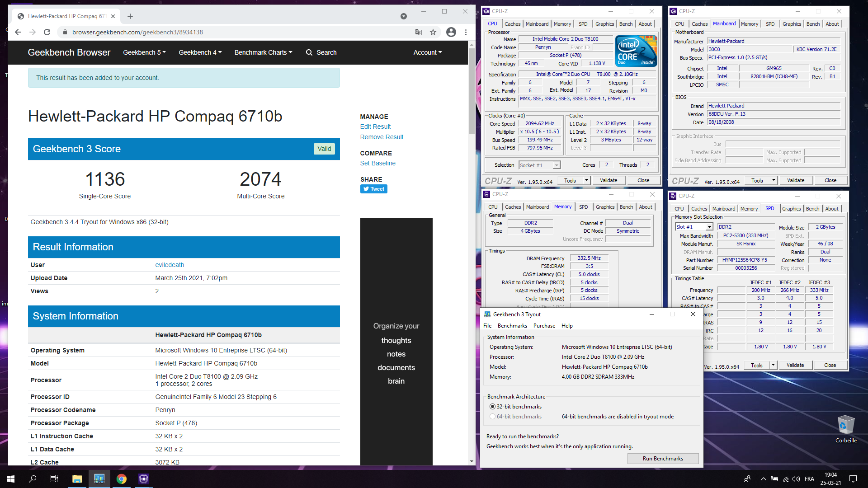Screen dimensions: 868x488
Task: Expand the Geekbench 4 dropdown menu
Action: (x=200, y=52)
